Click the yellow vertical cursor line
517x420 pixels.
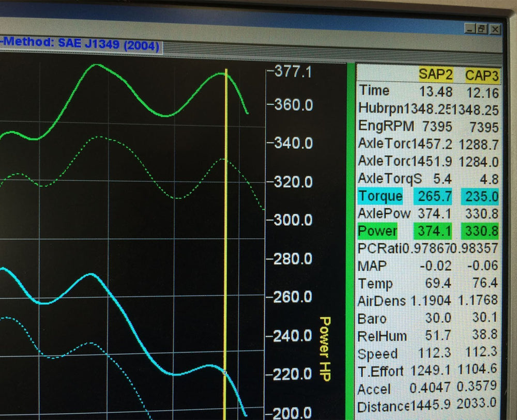click(226, 232)
